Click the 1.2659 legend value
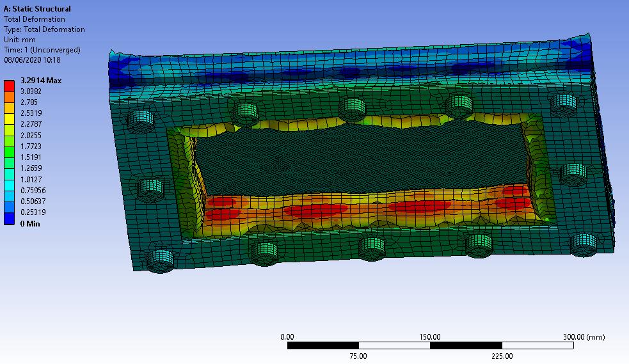 coord(31,168)
